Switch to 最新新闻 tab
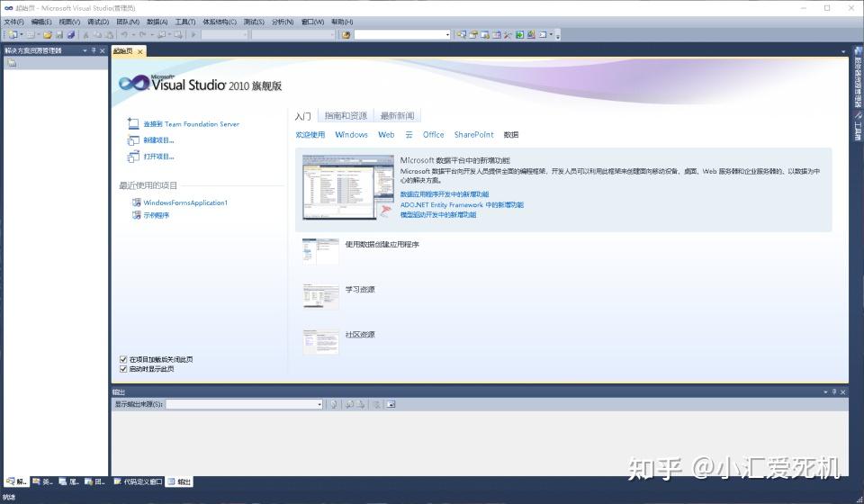864x504 pixels. (x=397, y=116)
